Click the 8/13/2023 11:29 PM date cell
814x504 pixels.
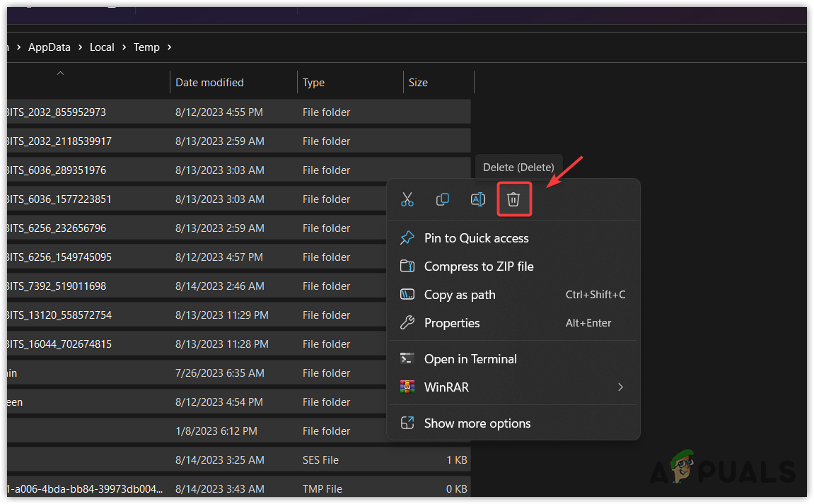pos(221,315)
